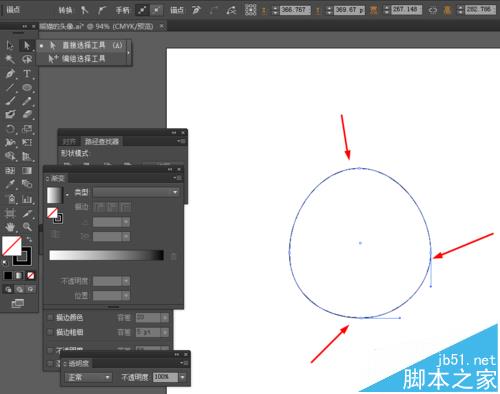
Task: Open transparency 不透明度 100% dropdown
Action: coord(182,377)
